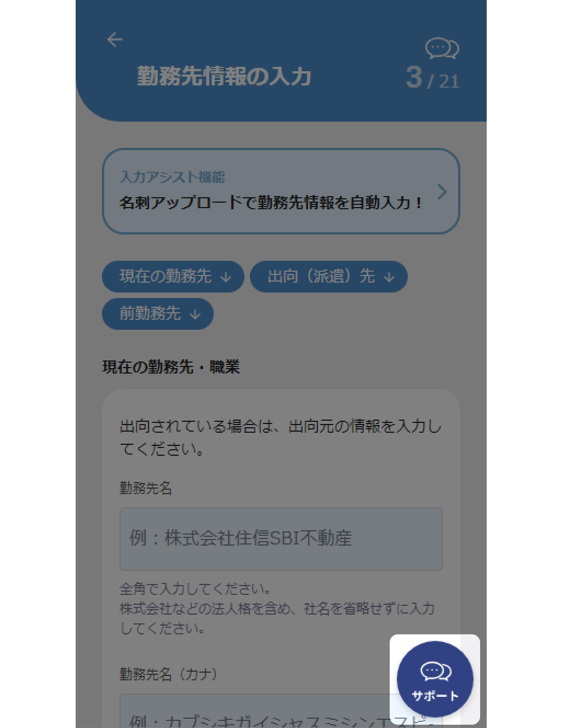Click the 入力アシスト機能 label
The width and height of the screenshot is (564, 728).
[x=172, y=177]
